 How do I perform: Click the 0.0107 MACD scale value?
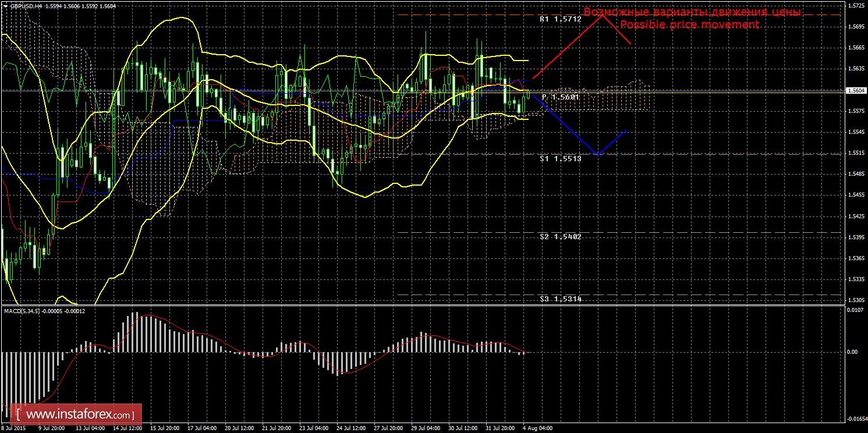tap(856, 310)
